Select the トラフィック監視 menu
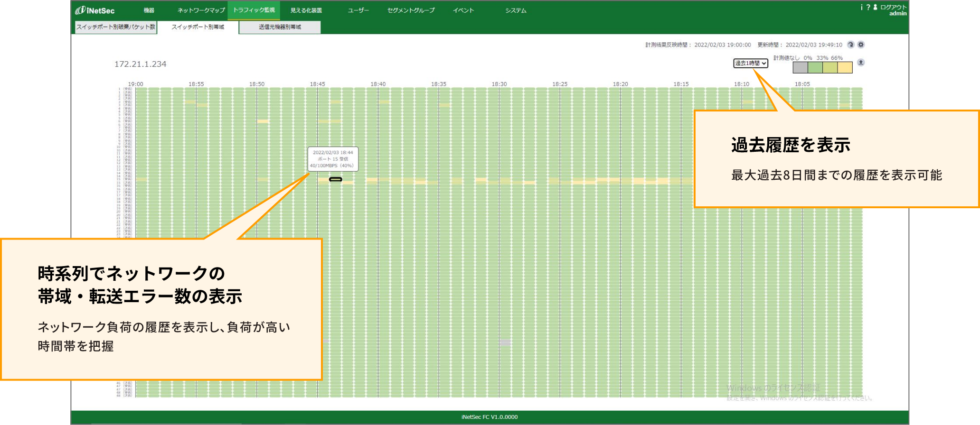Screen dimensions: 980x425 (x=254, y=10)
